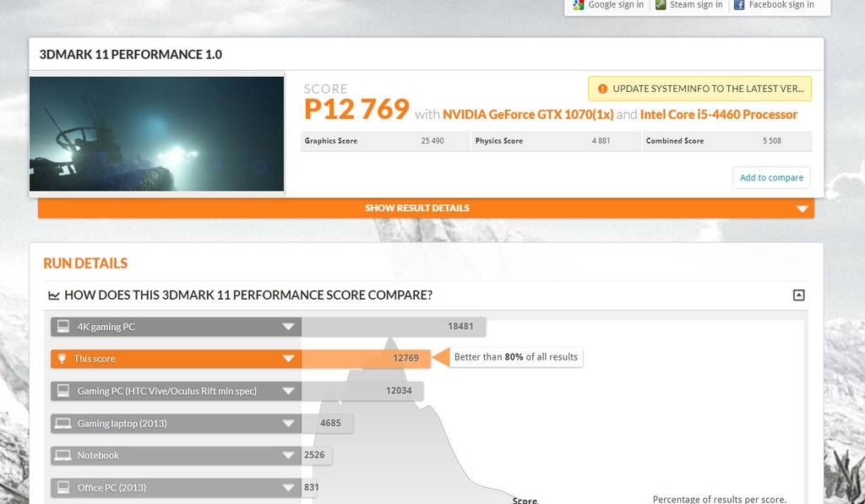Click the 12034 score bar
This screenshot has width=865, height=504.
[x=362, y=391]
